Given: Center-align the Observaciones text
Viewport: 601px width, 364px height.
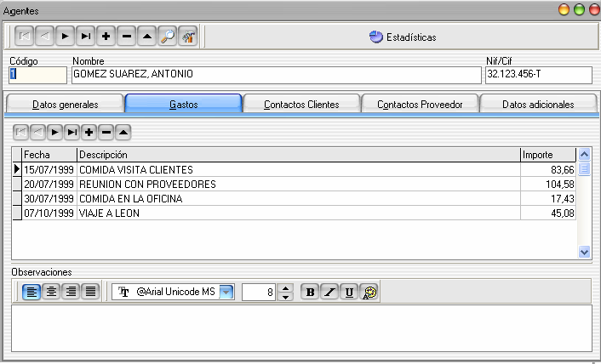Looking at the screenshot, I should coord(51,292).
